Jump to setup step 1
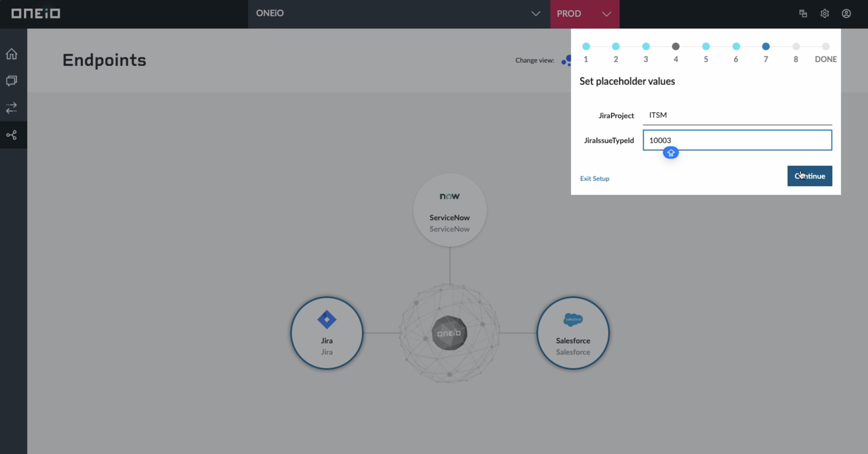 click(x=586, y=46)
